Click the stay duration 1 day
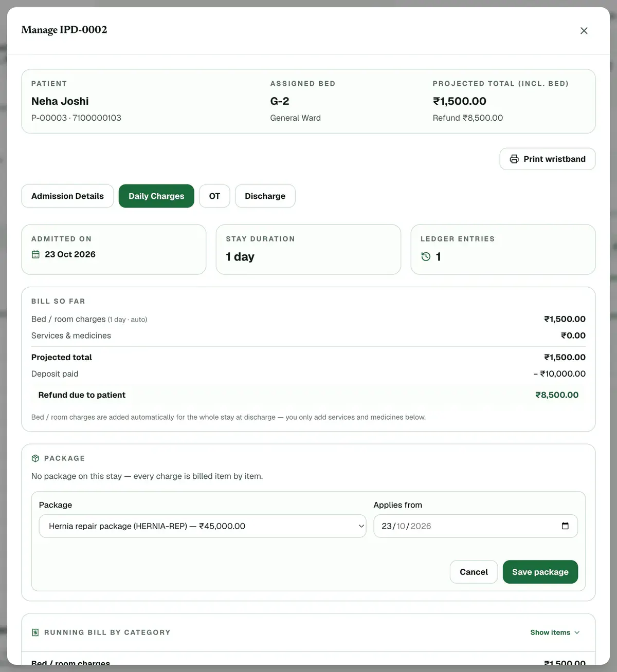Image resolution: width=617 pixels, height=672 pixels. point(240,257)
